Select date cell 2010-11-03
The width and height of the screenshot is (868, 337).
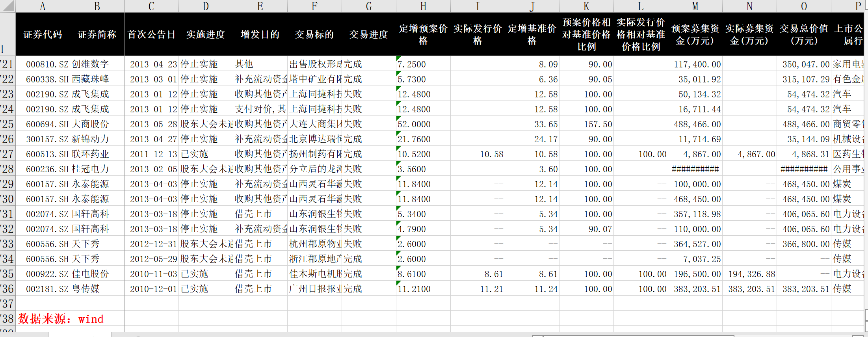pos(151,274)
